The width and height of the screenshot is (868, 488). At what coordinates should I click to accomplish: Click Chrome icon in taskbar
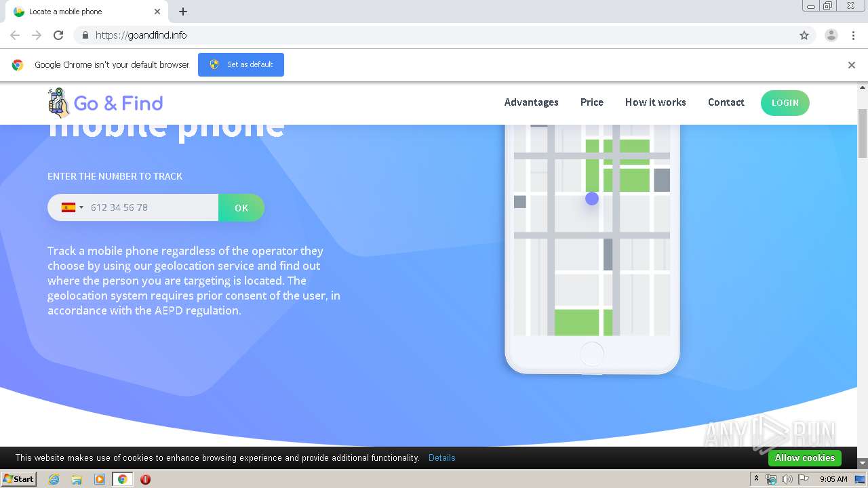123,479
